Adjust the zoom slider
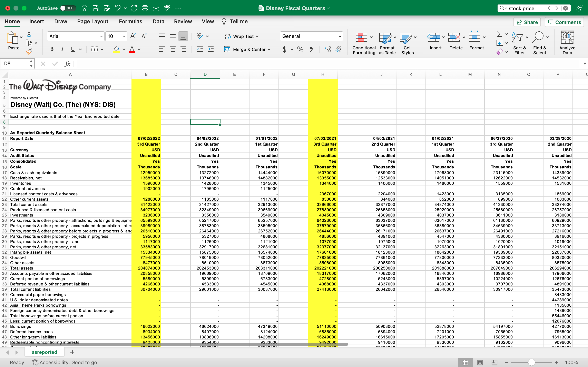The image size is (588, 367). [x=532, y=362]
